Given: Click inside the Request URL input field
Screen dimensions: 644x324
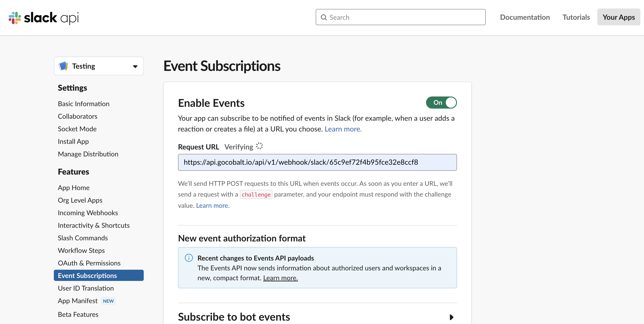Looking at the screenshot, I should 317,162.
